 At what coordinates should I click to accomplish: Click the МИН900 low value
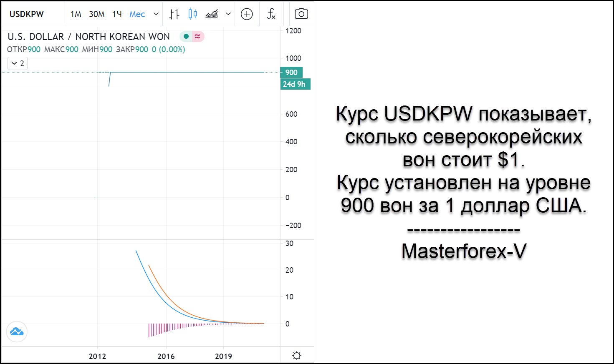[97, 49]
